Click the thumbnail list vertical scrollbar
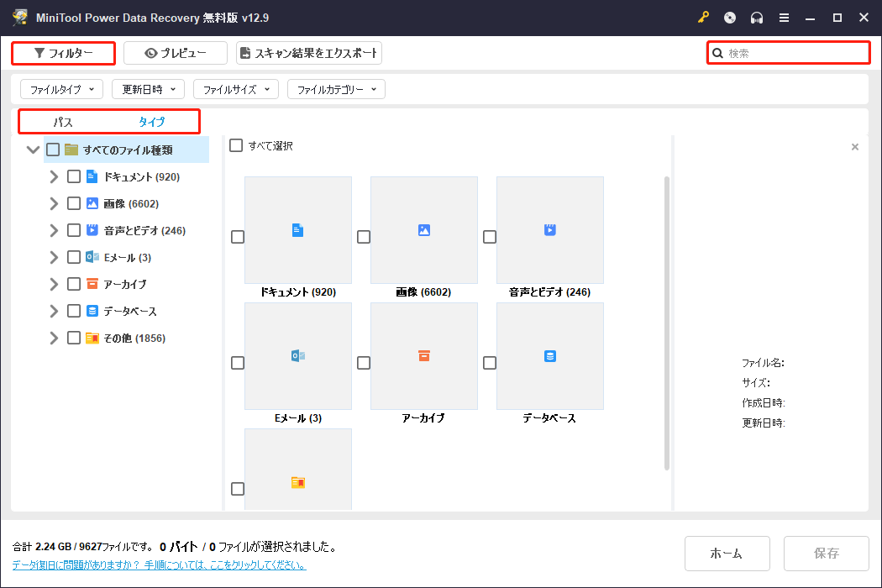Image resolution: width=882 pixels, height=588 pixels. click(x=667, y=323)
